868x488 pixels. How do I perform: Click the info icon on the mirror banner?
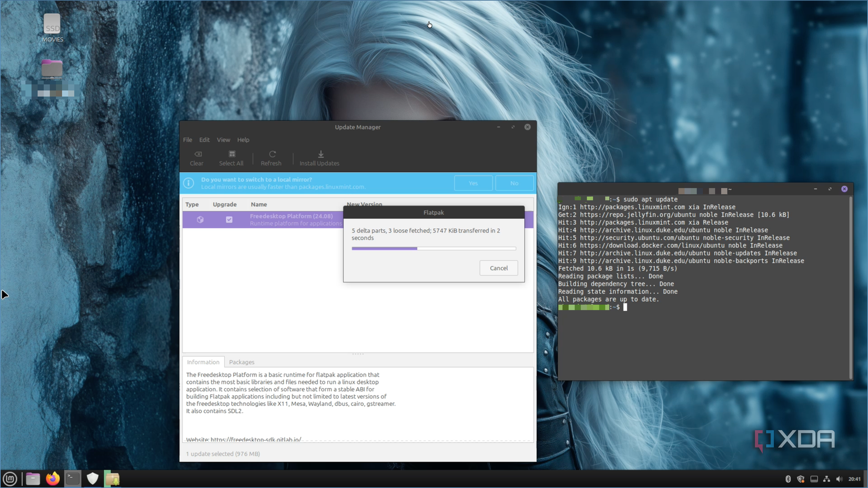tap(188, 183)
